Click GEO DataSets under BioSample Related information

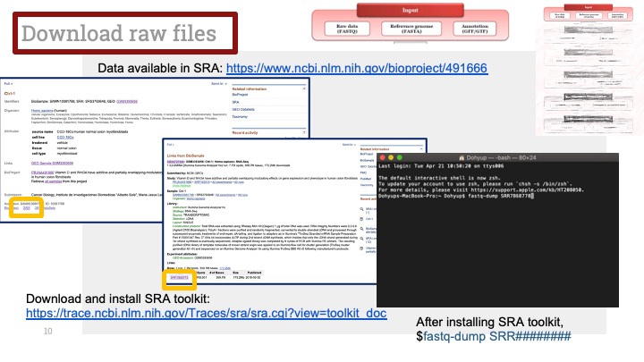pos(243,110)
